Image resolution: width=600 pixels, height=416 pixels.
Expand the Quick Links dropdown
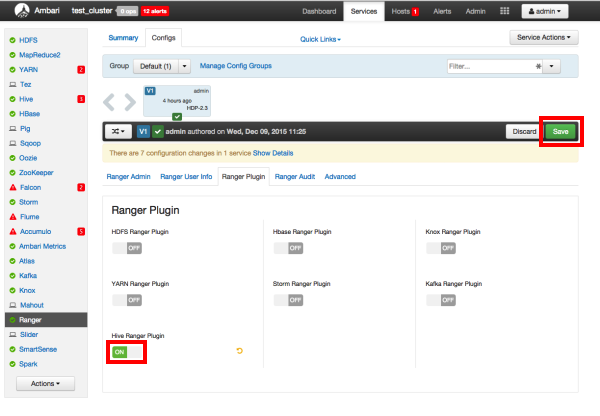tap(320, 39)
